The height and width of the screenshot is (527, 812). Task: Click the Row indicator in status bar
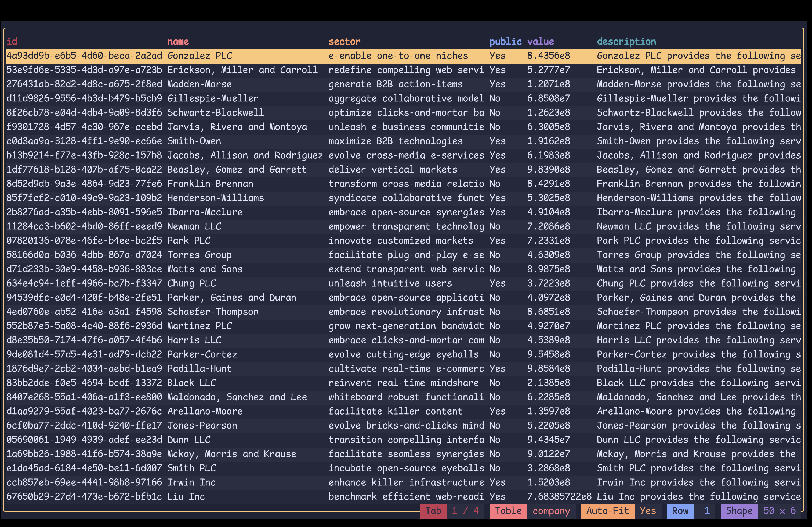pyautogui.click(x=680, y=511)
